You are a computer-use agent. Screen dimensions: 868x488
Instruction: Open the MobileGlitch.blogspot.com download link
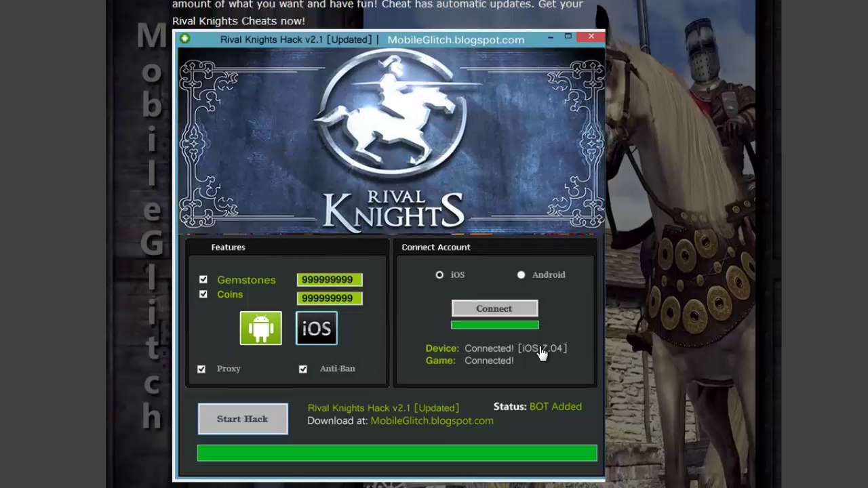coord(432,421)
